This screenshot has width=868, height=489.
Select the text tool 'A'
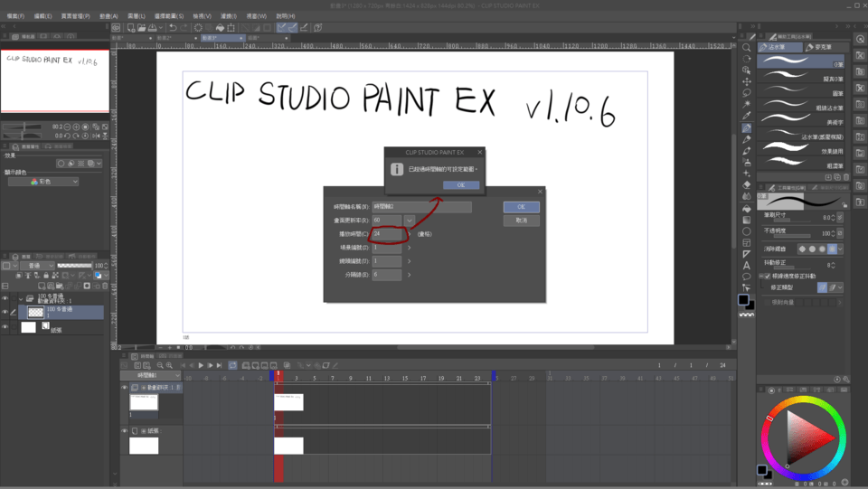click(x=746, y=266)
